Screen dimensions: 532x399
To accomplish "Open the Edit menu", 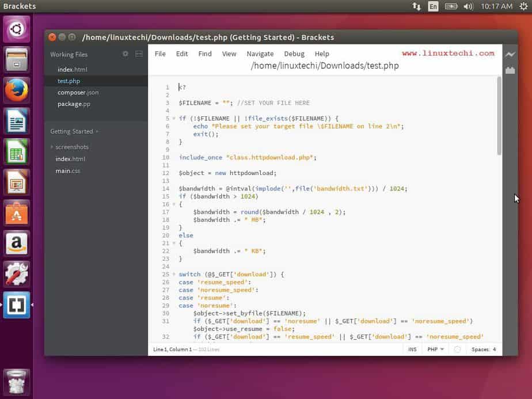I will (182, 54).
